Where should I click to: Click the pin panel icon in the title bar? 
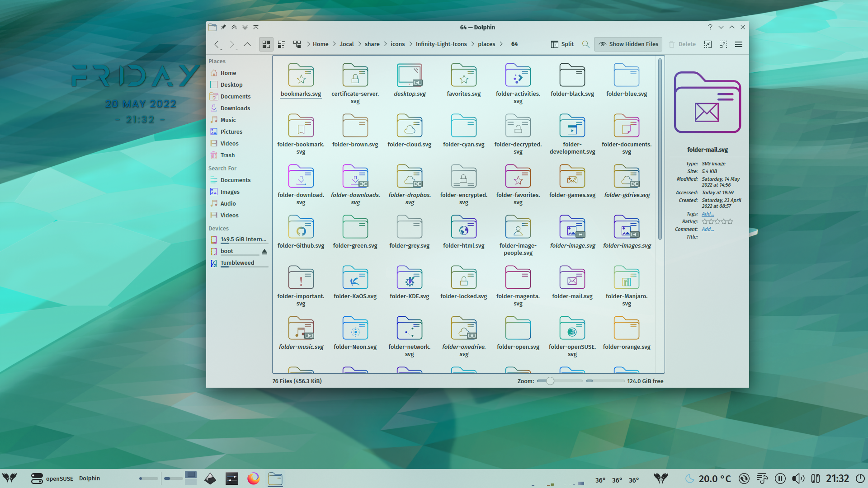point(223,27)
